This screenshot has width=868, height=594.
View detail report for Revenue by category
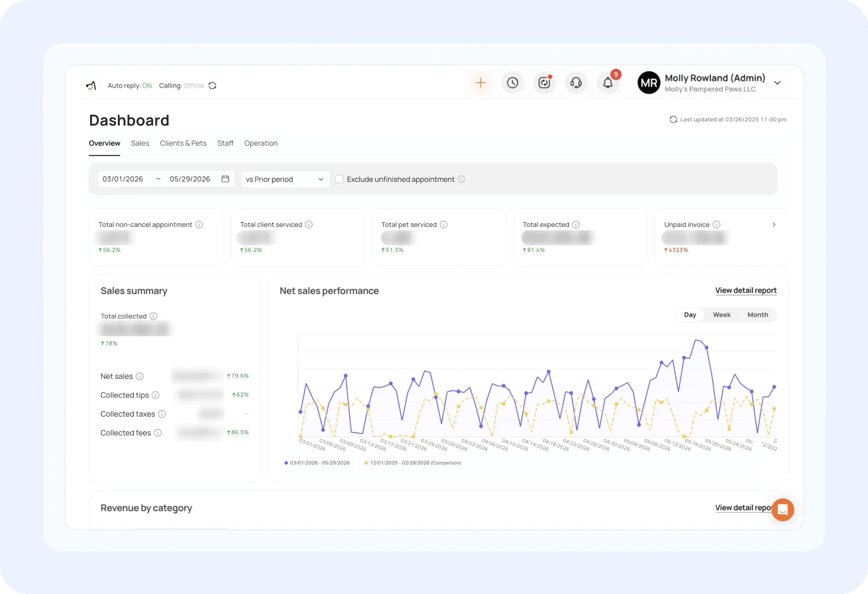coord(743,508)
